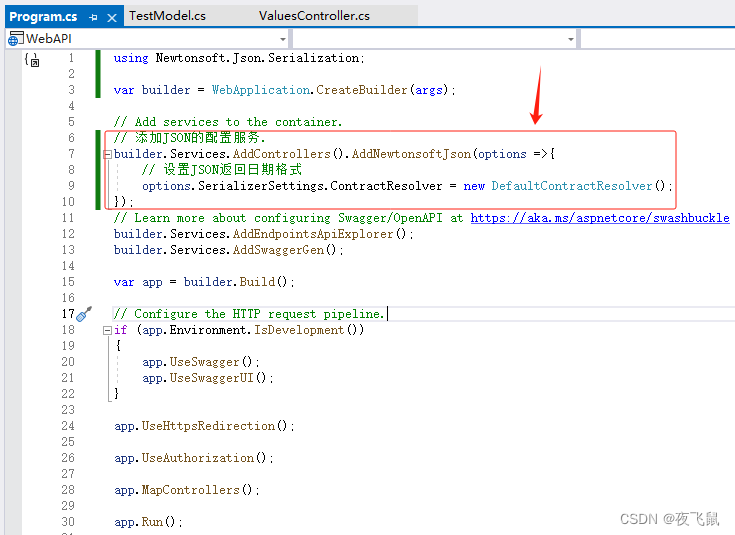Screen dimensions: 735x535
Task: Click SerializerSettings.ContractResolver on line 9
Action: tap(320, 186)
